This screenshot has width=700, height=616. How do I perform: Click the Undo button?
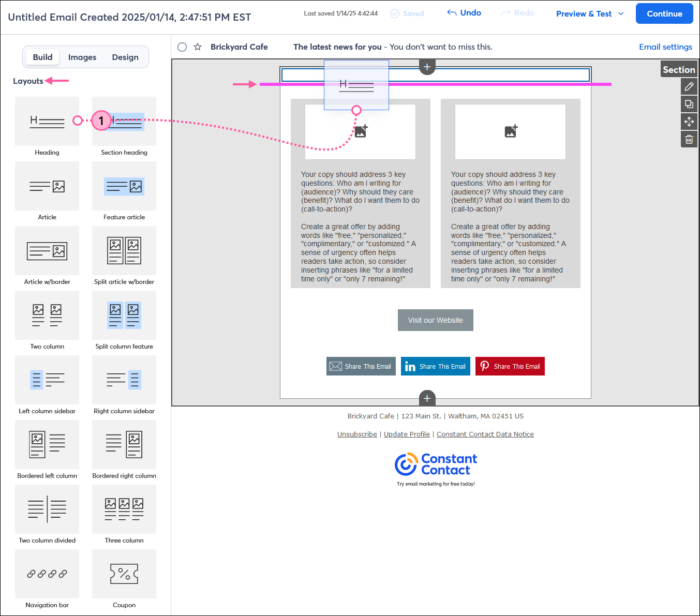point(464,13)
